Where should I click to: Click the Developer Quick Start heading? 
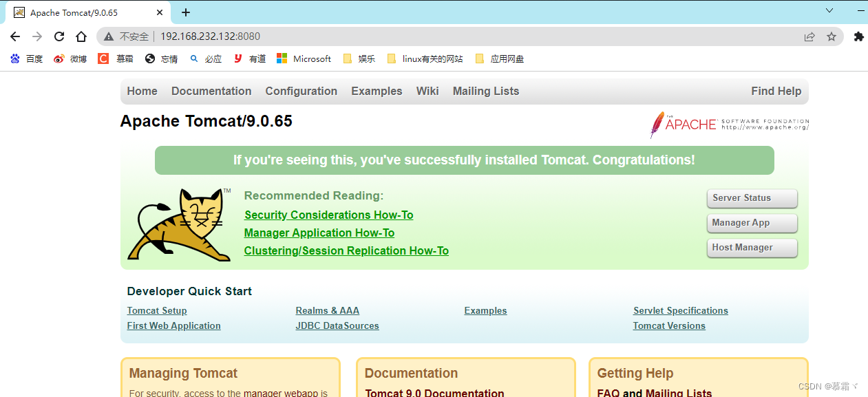pyautogui.click(x=189, y=291)
